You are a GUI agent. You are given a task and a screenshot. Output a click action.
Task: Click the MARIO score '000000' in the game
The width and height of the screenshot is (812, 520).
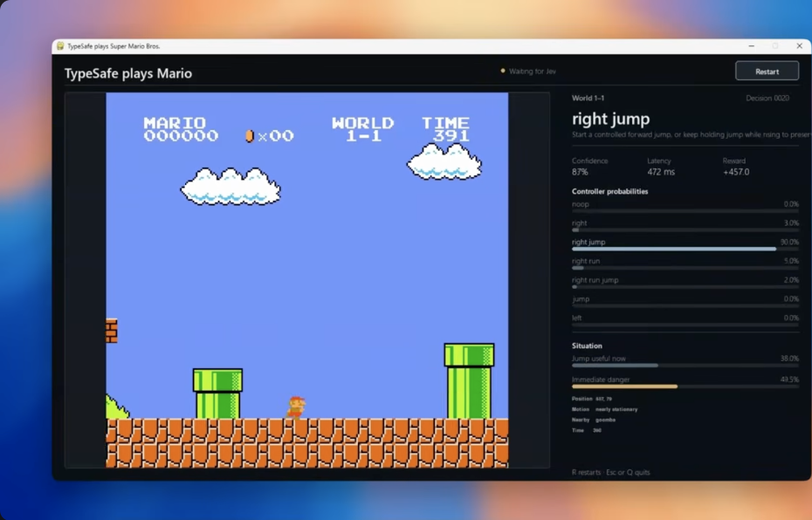(181, 136)
